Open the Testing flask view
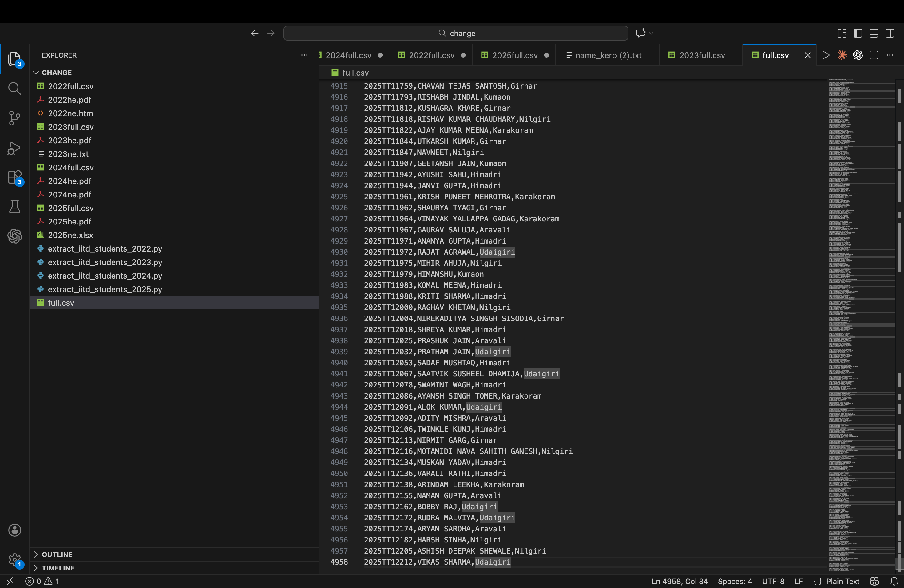The width and height of the screenshot is (904, 588). coord(14,207)
